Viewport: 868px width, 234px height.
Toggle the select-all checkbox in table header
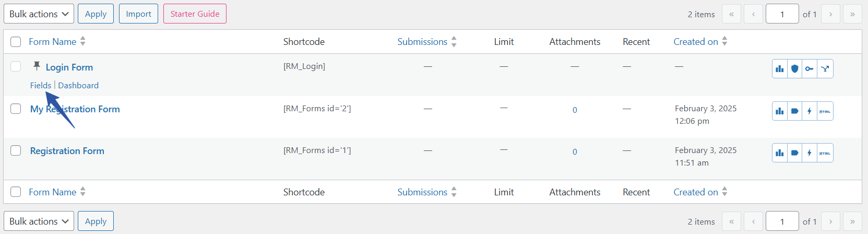[16, 42]
